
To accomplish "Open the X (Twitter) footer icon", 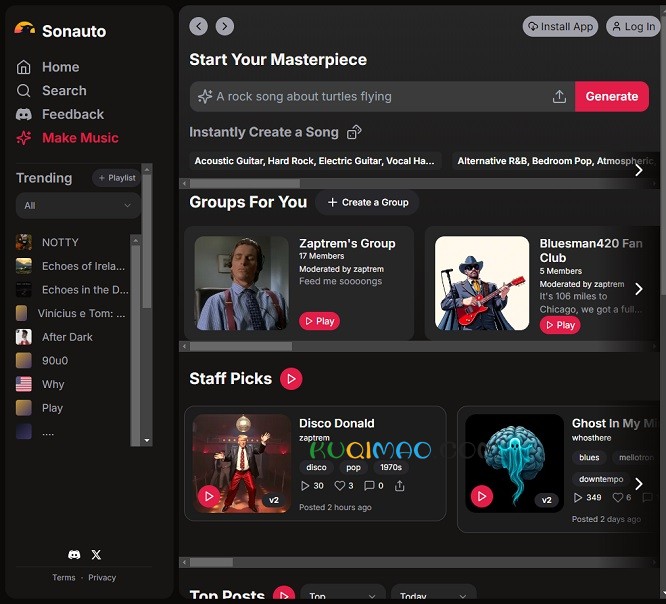I will click(x=96, y=554).
